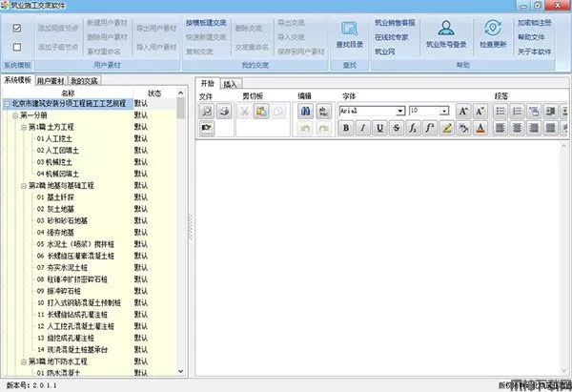Click the Bold formatting button
This screenshot has width=572, height=392.
coord(347,128)
